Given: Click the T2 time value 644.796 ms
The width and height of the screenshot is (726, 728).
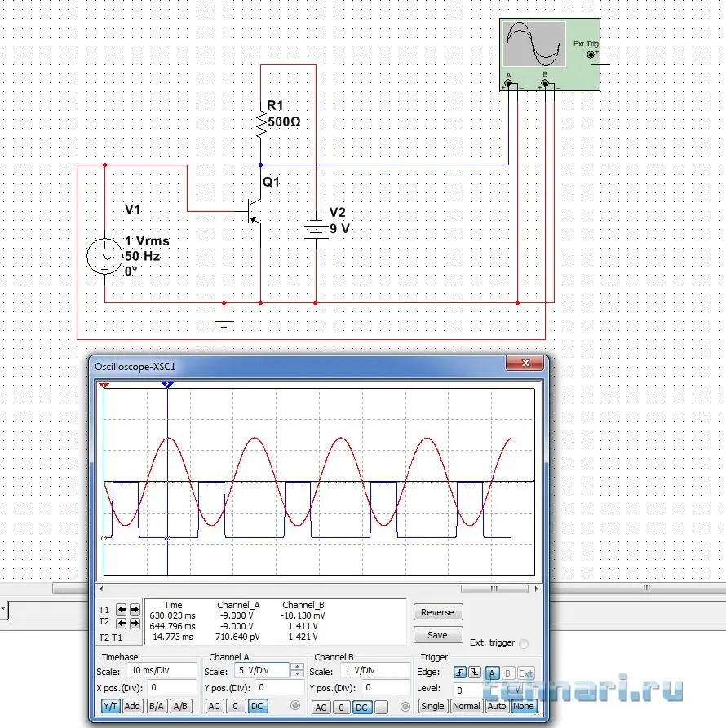Looking at the screenshot, I should (172, 626).
